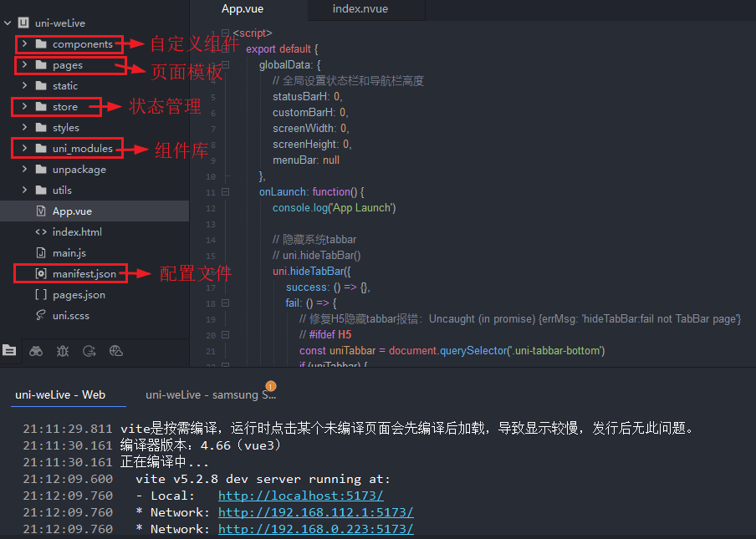
Task: Click the utils folder icon
Action: coord(41,190)
